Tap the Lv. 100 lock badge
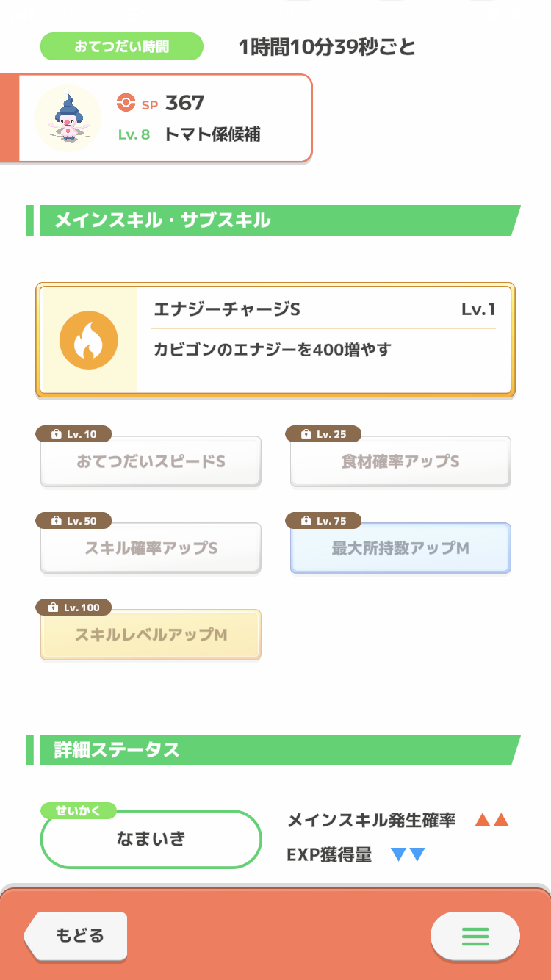Viewport: 551px width, 980px height. [x=73, y=608]
